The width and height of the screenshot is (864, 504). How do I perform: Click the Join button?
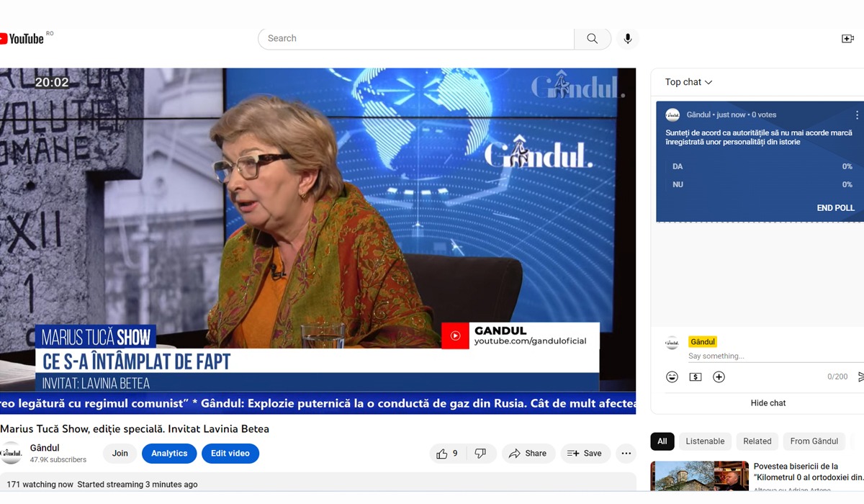(120, 454)
